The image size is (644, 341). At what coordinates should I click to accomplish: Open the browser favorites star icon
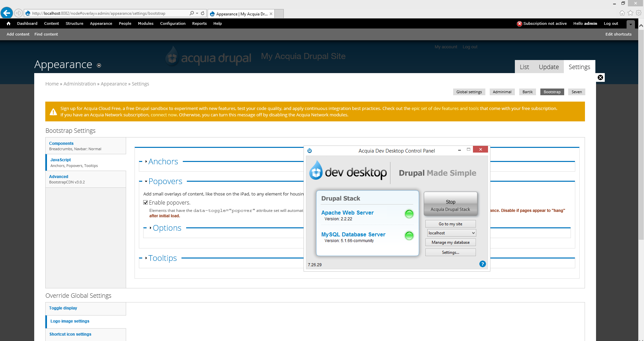631,13
